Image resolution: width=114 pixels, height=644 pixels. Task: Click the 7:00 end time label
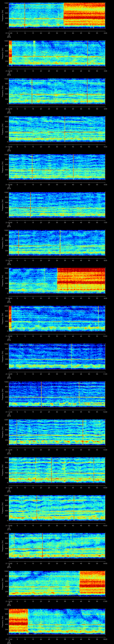pyautogui.click(x=105, y=223)
